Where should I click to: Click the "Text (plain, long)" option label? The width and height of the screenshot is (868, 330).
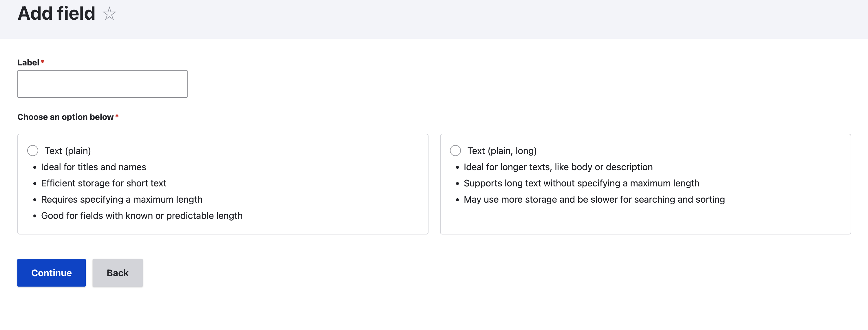click(502, 151)
